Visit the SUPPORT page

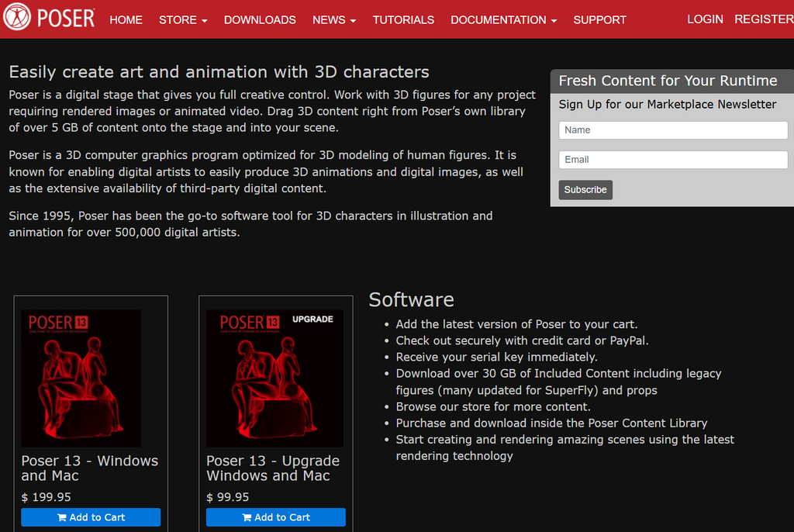coord(599,20)
